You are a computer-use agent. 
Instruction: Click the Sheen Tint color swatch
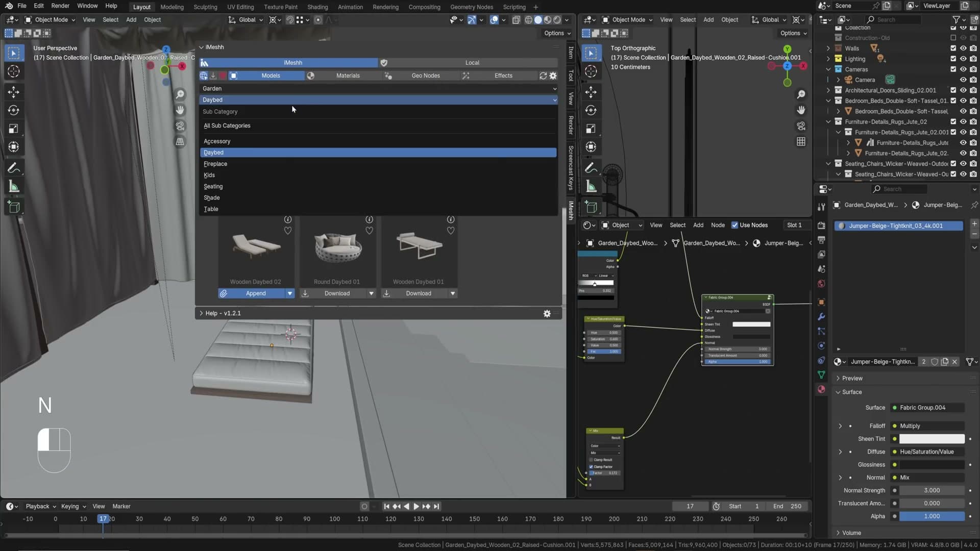[932, 439]
